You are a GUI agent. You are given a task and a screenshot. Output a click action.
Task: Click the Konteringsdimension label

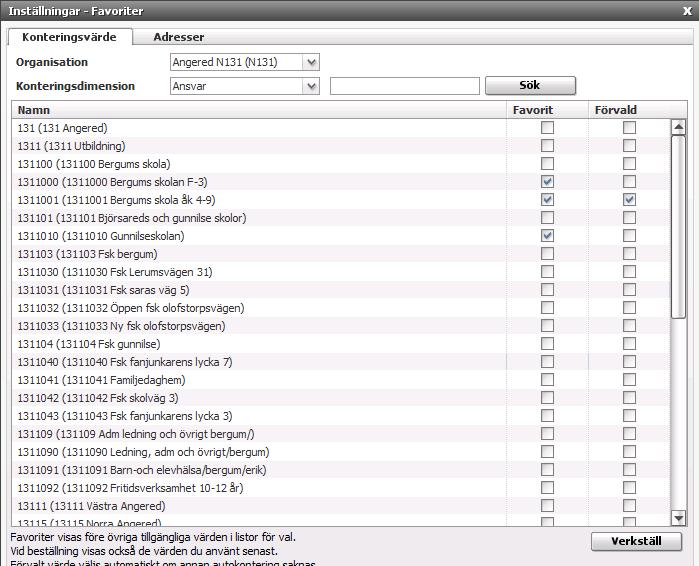(x=75, y=86)
